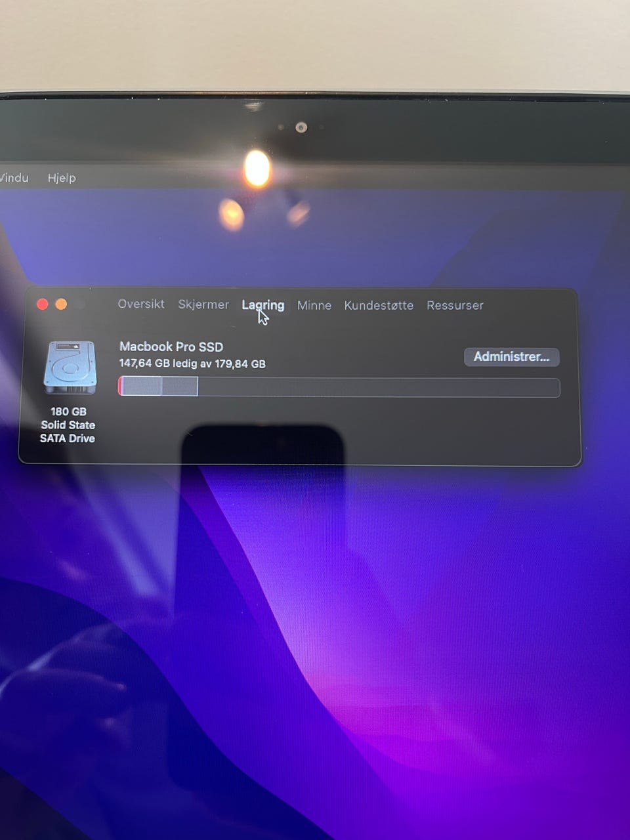The image size is (630, 840).
Task: Select the Skjermer tab
Action: click(203, 304)
